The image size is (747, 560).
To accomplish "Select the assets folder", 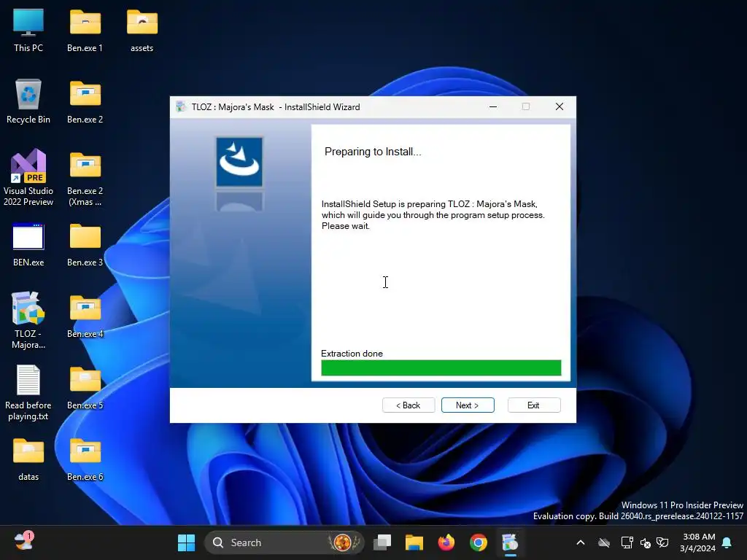I will click(142, 31).
